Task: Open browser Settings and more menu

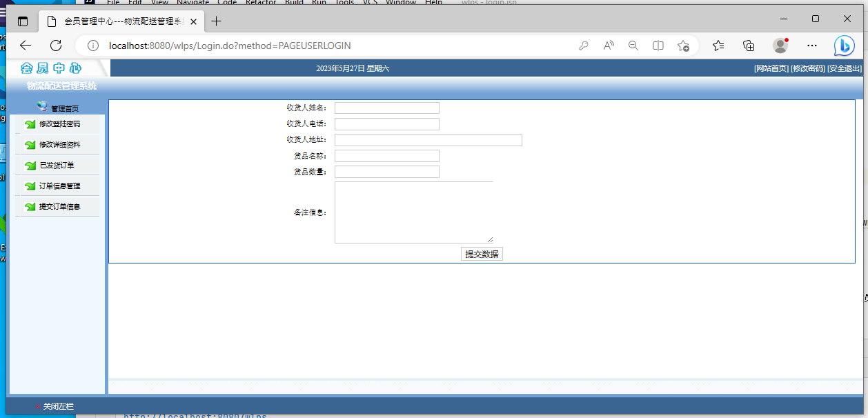Action: click(x=812, y=46)
